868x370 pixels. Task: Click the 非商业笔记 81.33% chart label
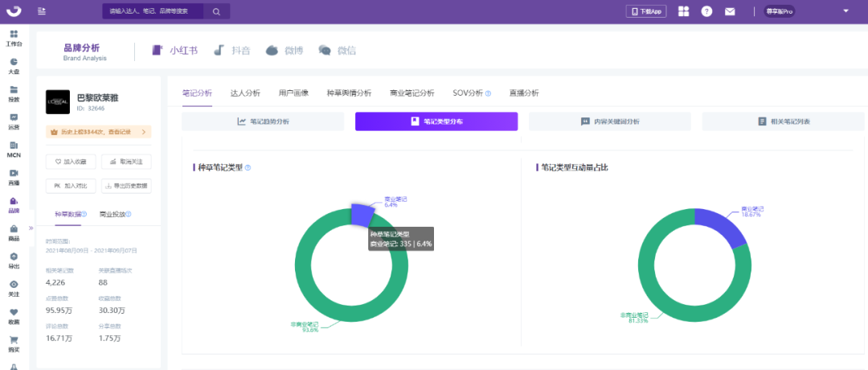pyautogui.click(x=633, y=318)
